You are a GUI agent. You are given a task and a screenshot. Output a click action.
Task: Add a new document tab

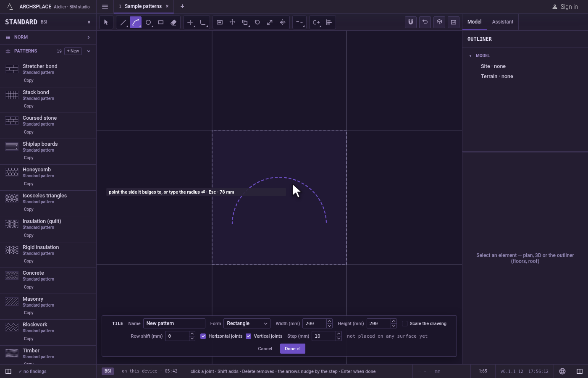[x=182, y=6]
